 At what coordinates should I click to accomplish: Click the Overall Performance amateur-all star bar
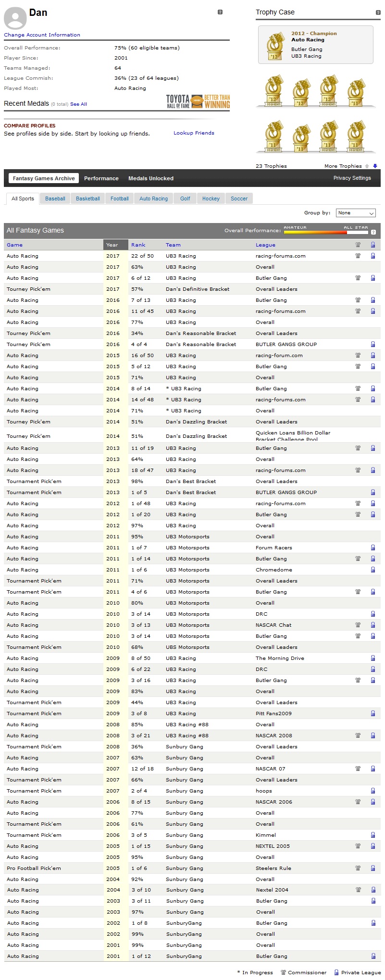point(326,232)
